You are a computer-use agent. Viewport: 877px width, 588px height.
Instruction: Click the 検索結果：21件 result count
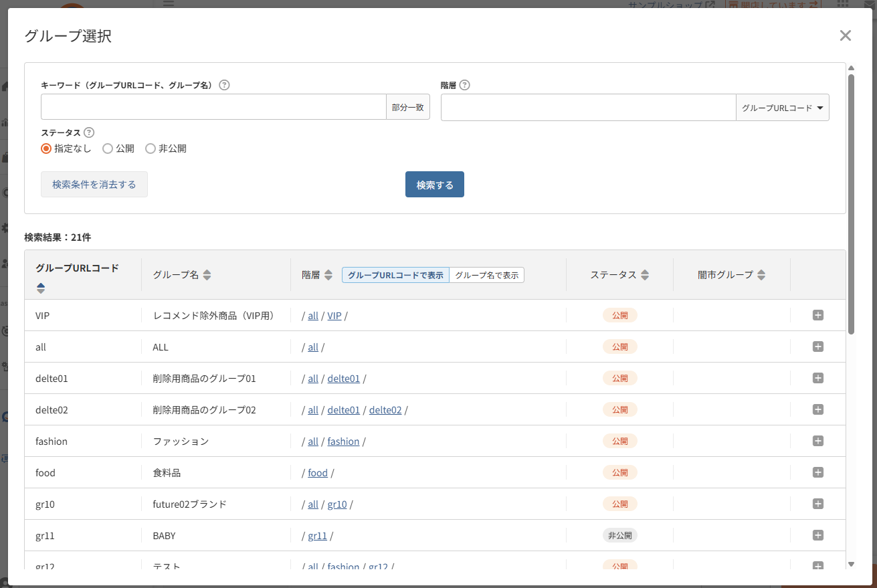click(x=58, y=237)
